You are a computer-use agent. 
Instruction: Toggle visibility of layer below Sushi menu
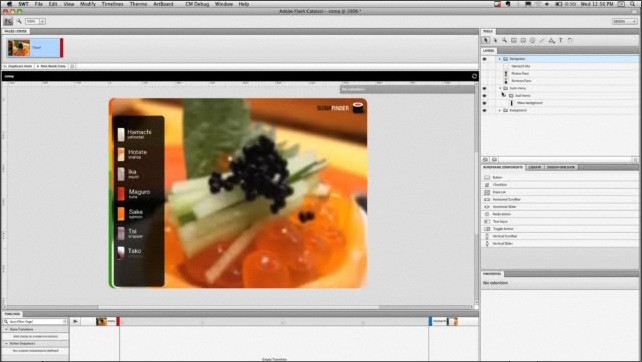click(x=484, y=96)
